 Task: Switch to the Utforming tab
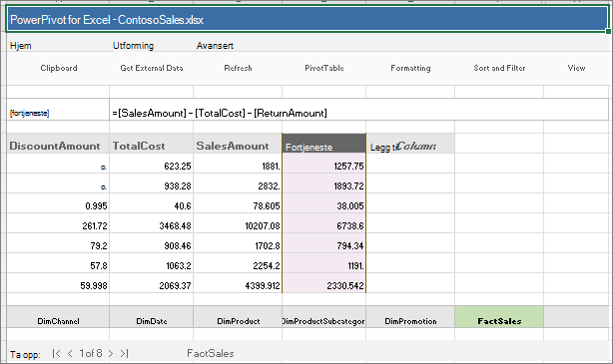[x=134, y=46]
